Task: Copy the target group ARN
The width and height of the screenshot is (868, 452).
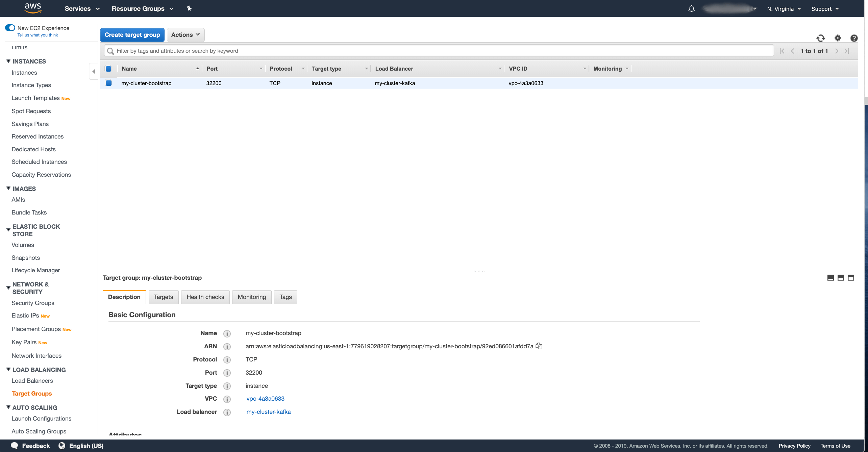Action: [539, 346]
